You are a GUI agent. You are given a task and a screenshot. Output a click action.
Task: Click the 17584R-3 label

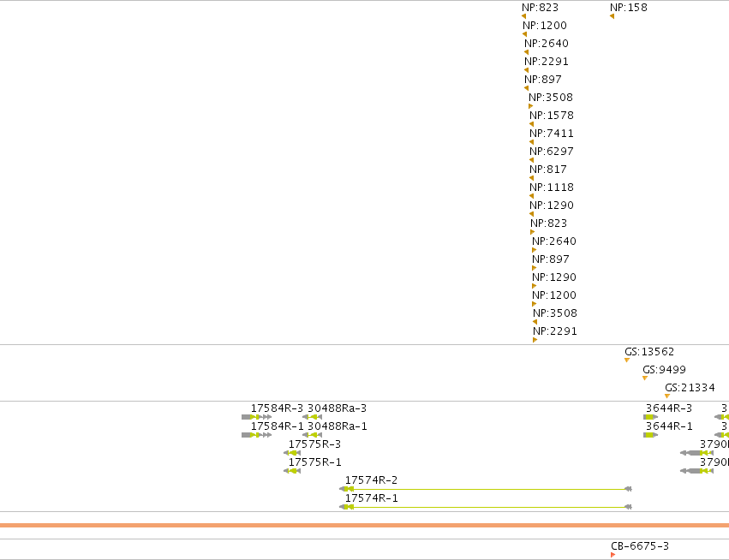pyautogui.click(x=277, y=408)
